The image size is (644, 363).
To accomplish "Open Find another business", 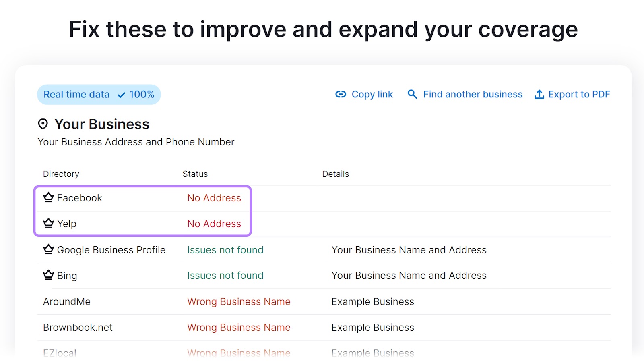I will tap(465, 94).
